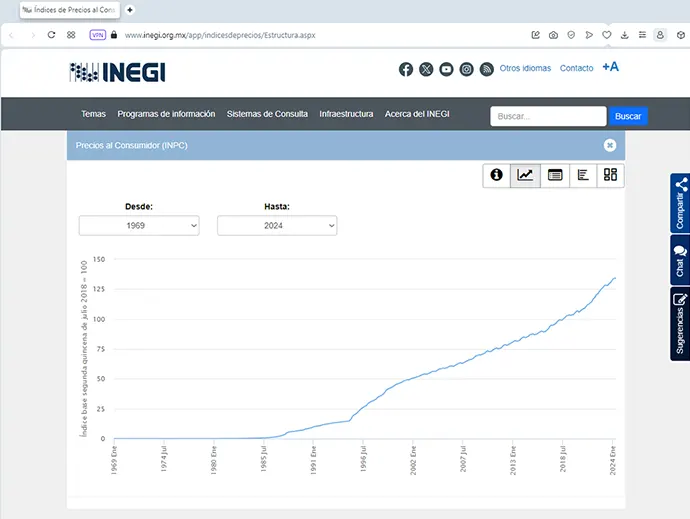
Task: Switch to the line chart view
Action: coord(525,175)
